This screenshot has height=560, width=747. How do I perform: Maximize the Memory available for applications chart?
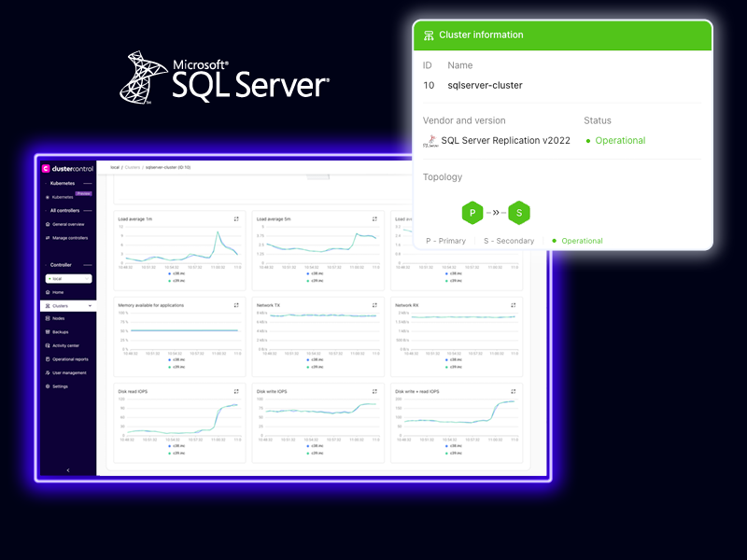coord(236,305)
